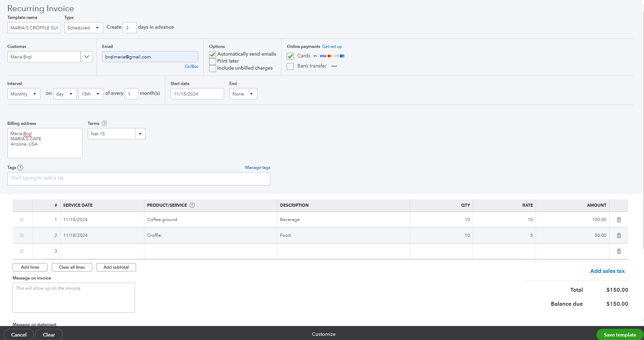Click service date of Croffle row
Viewport: 644px width, 340px height.
pos(102,235)
